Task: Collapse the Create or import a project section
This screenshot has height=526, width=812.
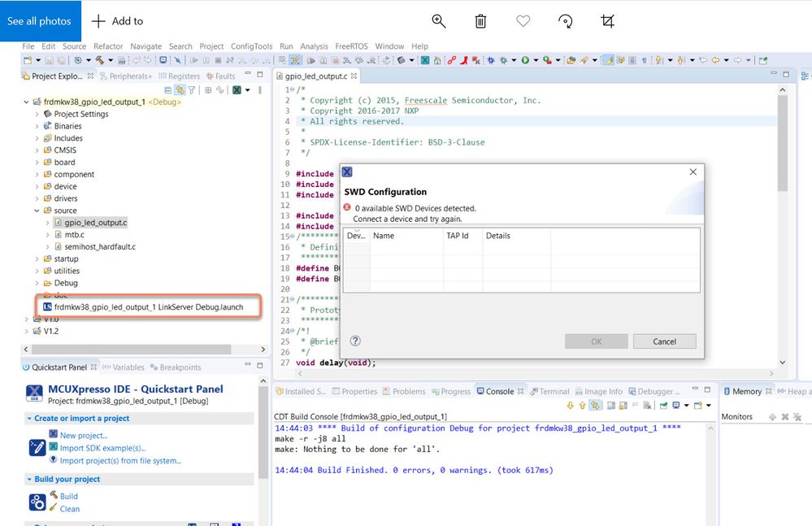Action: coord(29,419)
